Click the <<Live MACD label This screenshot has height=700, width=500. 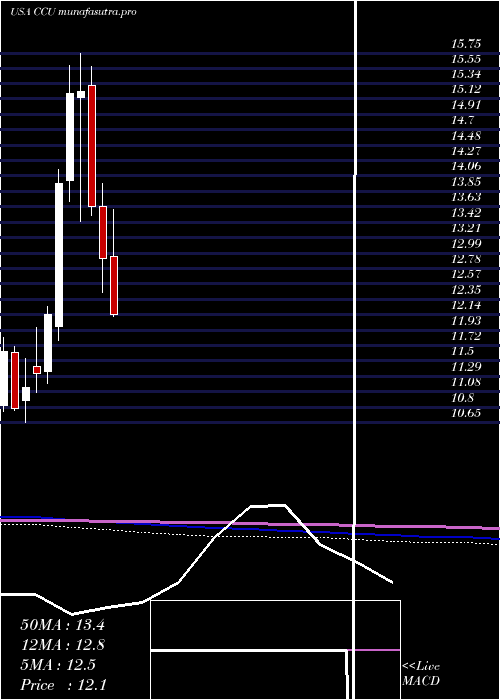[421, 674]
